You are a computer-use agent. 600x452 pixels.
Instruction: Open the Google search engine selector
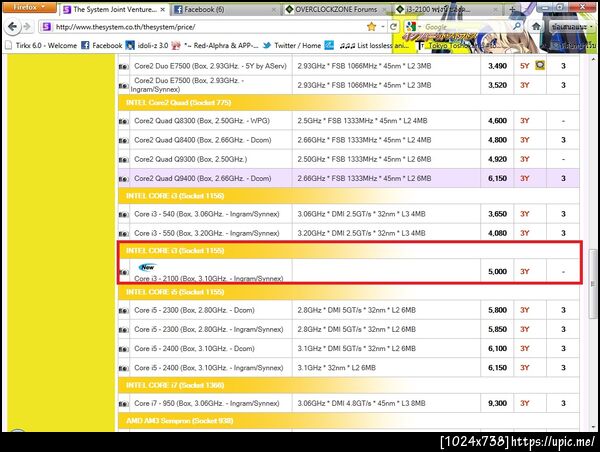pos(413,26)
